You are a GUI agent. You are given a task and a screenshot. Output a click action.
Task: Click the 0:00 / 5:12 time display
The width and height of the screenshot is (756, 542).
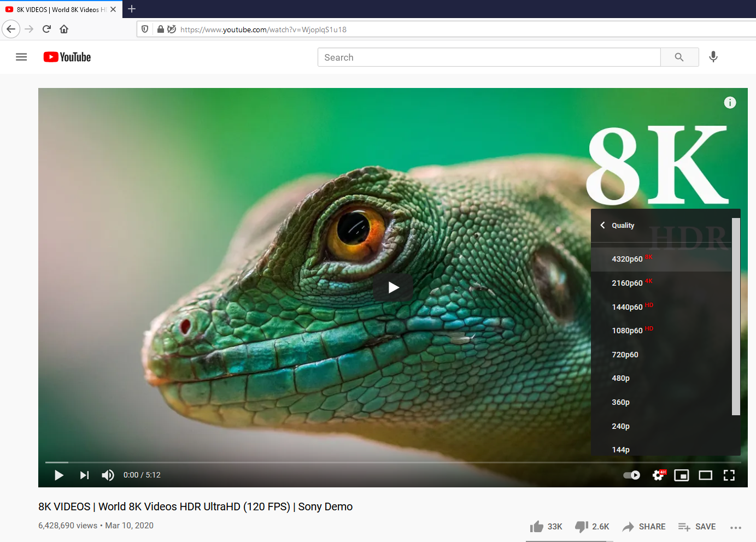click(142, 475)
